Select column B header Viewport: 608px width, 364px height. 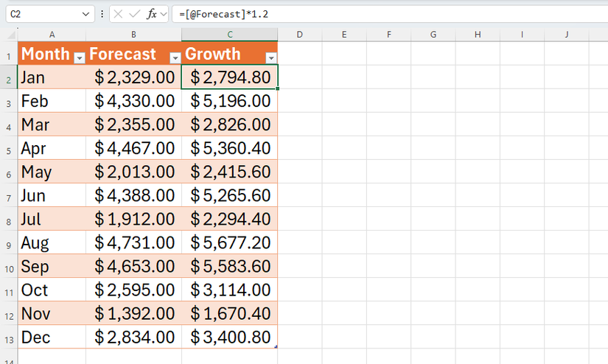(x=134, y=35)
